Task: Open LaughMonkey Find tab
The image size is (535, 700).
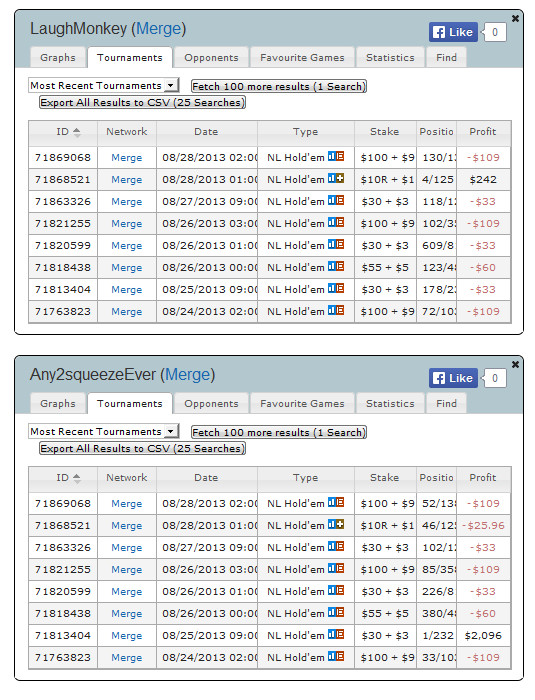Action: coord(446,58)
